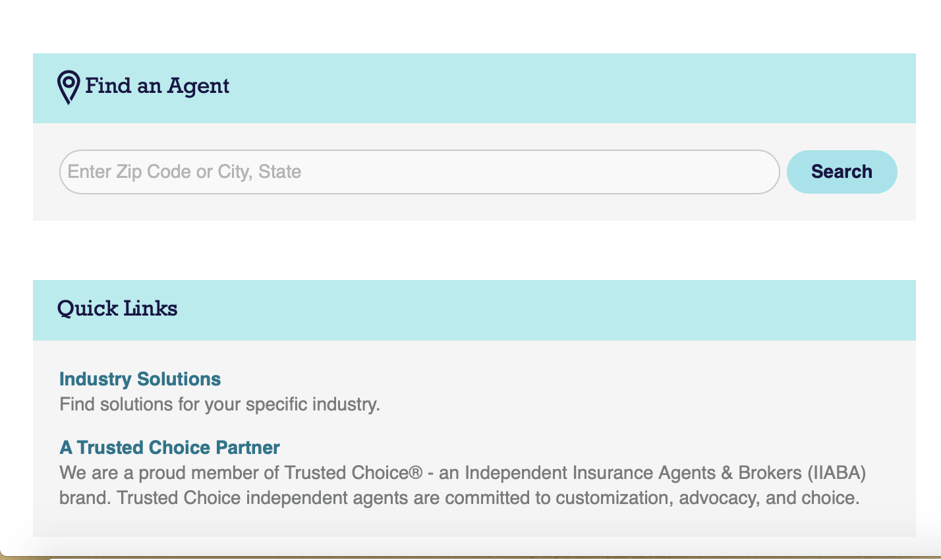Click the Quick Links heading
Viewport: 941px width, 560px height.
coord(117,308)
